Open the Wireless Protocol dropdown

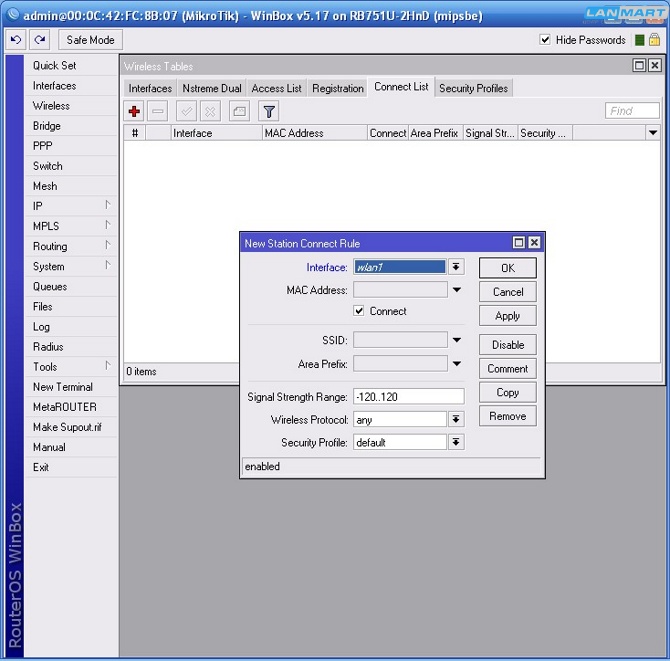pos(456,420)
